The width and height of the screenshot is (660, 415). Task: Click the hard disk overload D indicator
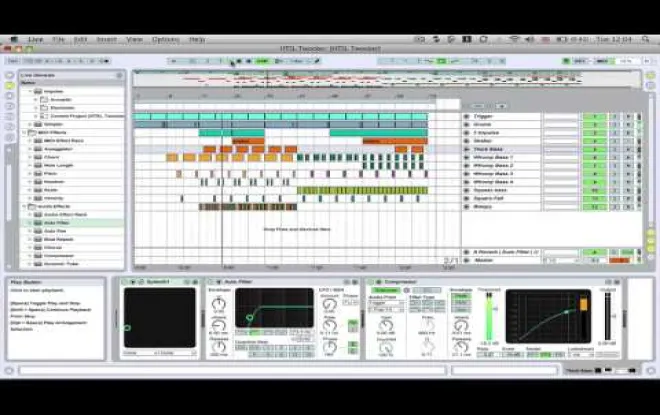[x=647, y=61]
